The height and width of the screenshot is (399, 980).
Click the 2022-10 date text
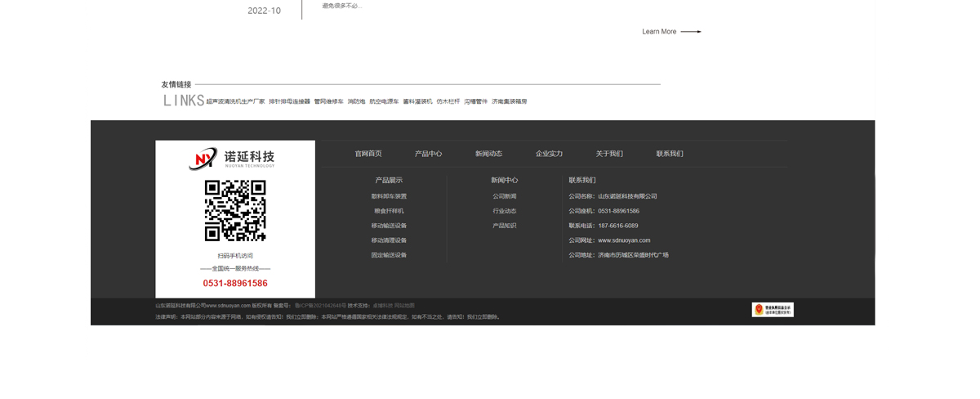click(x=264, y=11)
